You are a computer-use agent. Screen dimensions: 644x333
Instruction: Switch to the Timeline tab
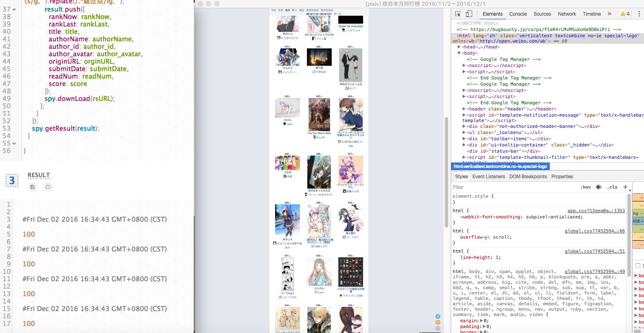click(592, 14)
